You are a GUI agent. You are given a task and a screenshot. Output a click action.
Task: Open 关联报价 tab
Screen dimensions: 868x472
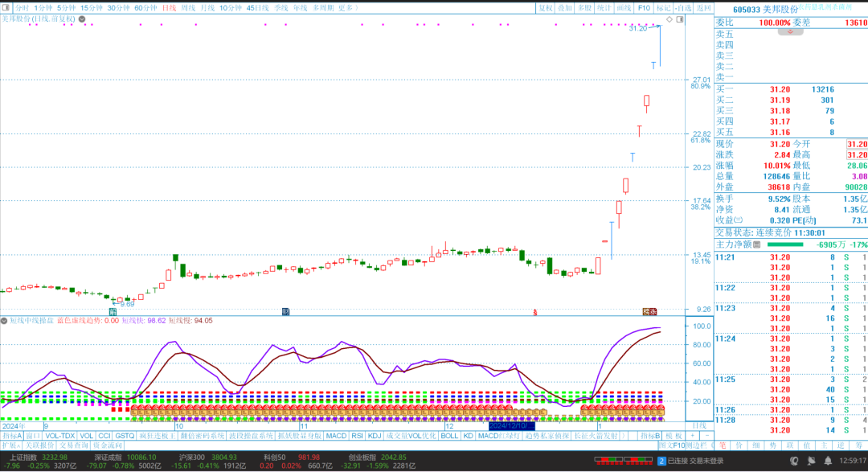[40, 445]
